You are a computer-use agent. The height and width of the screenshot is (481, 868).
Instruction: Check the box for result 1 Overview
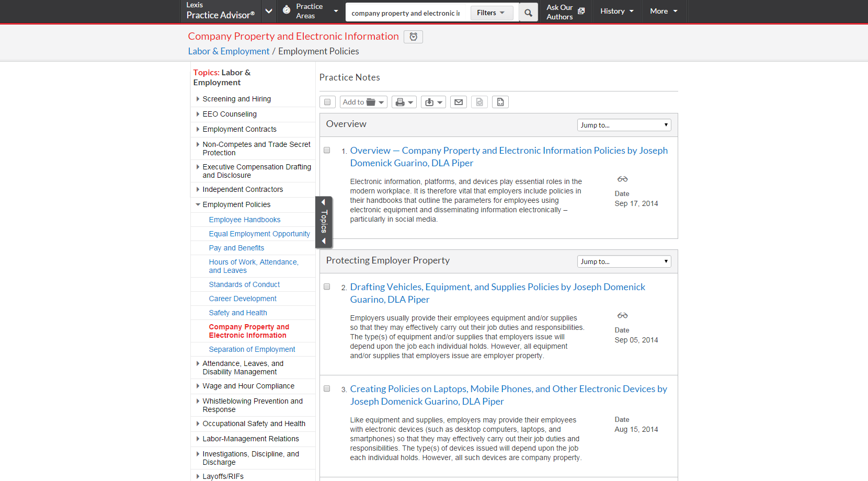327,151
